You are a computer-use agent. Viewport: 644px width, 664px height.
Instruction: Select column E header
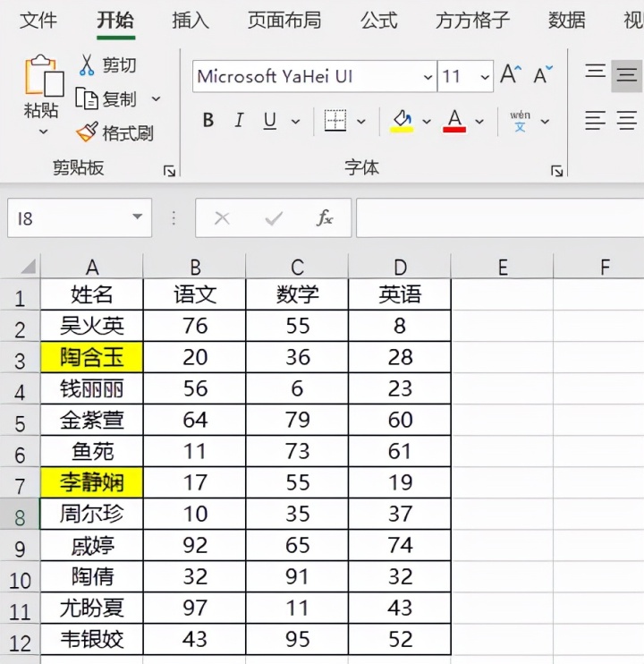pos(503,267)
